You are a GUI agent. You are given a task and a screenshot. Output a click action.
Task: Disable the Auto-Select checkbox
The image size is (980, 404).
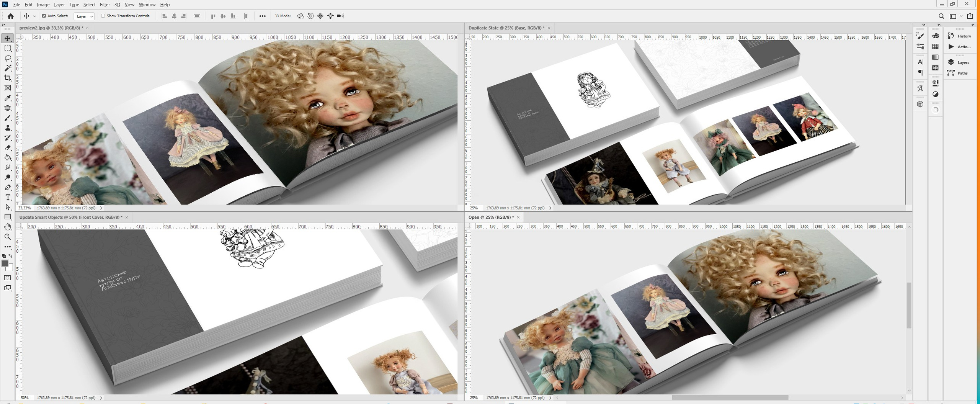point(44,16)
